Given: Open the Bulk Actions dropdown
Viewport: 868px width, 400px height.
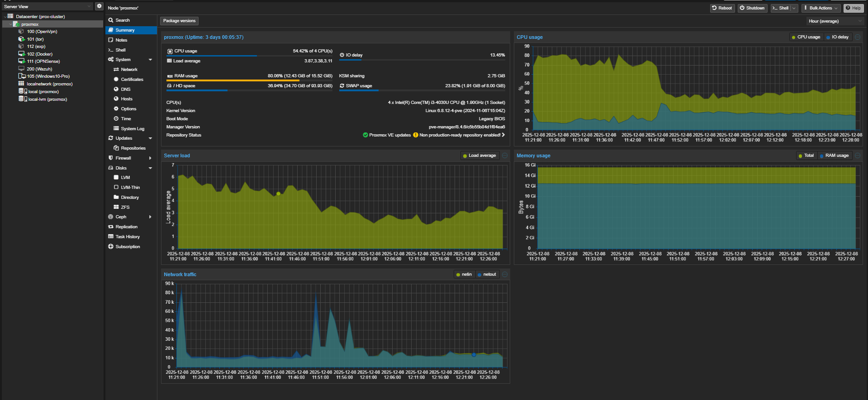Looking at the screenshot, I should 821,8.
